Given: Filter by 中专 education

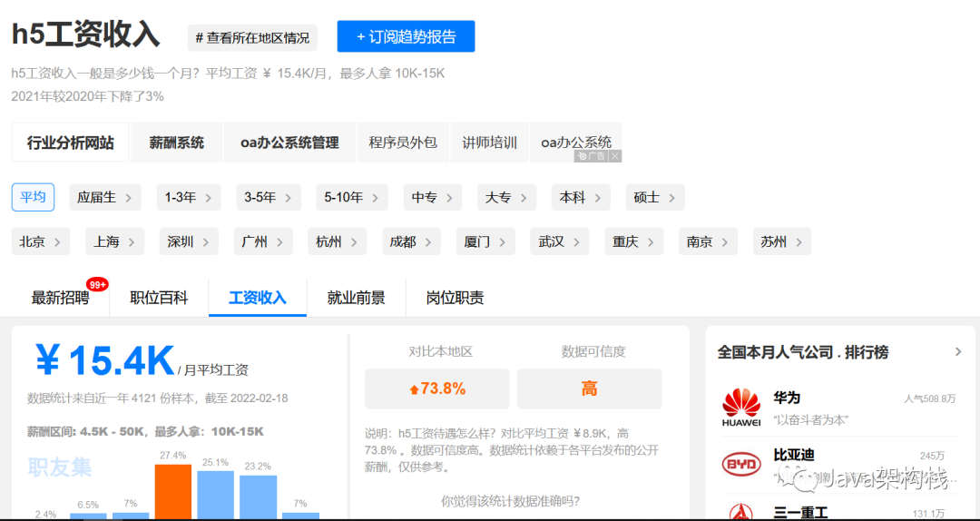Looking at the screenshot, I should click(433, 198).
